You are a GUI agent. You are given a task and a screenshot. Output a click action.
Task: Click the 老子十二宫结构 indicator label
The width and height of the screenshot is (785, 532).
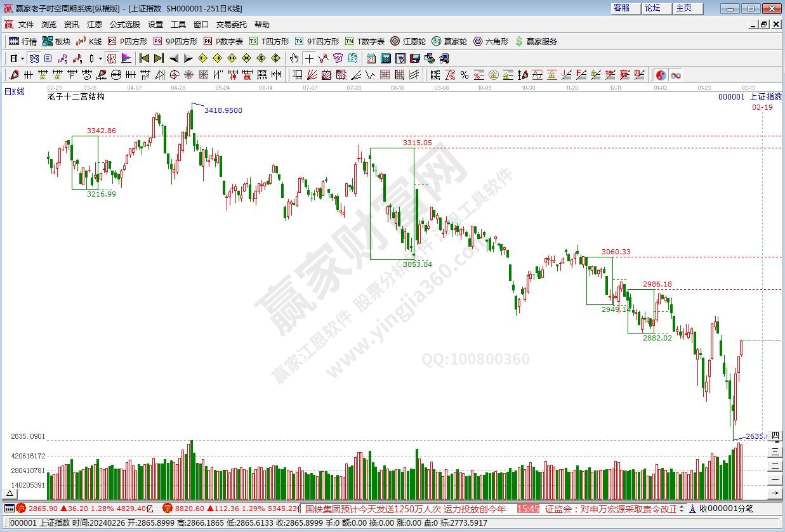(76, 97)
